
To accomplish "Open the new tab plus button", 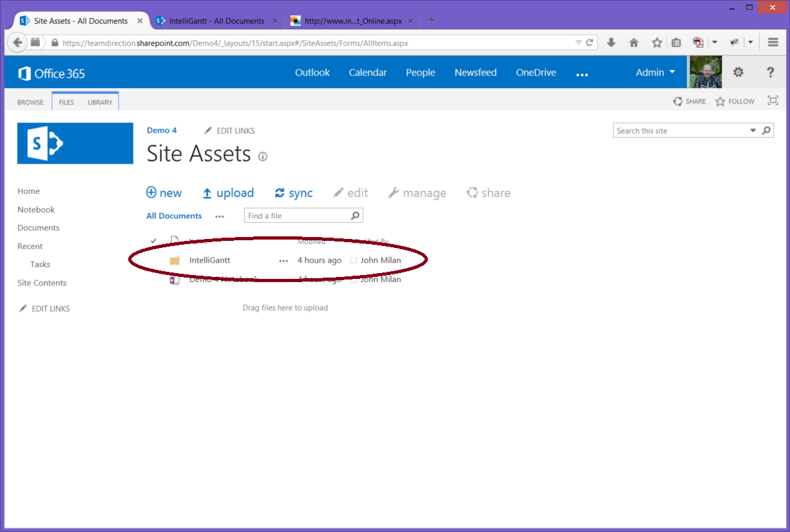I will coord(432,21).
